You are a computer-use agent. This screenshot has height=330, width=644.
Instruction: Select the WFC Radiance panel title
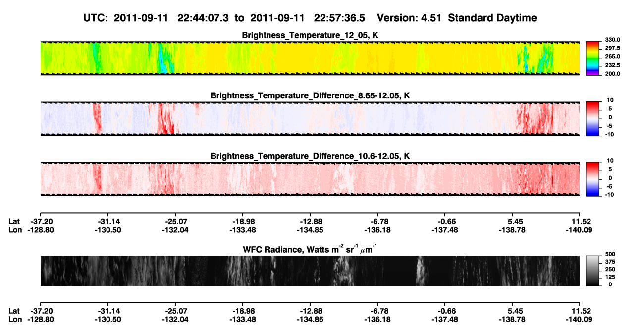pyautogui.click(x=310, y=249)
